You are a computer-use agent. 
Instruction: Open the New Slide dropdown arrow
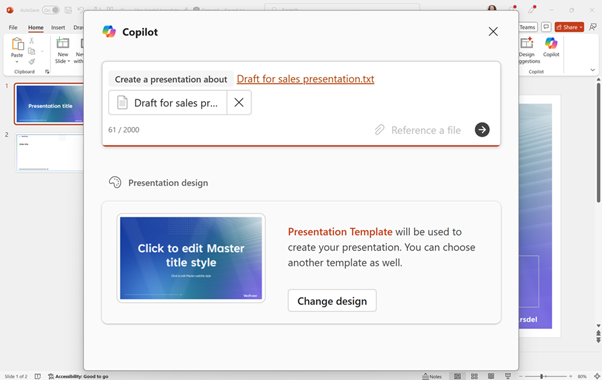69,61
